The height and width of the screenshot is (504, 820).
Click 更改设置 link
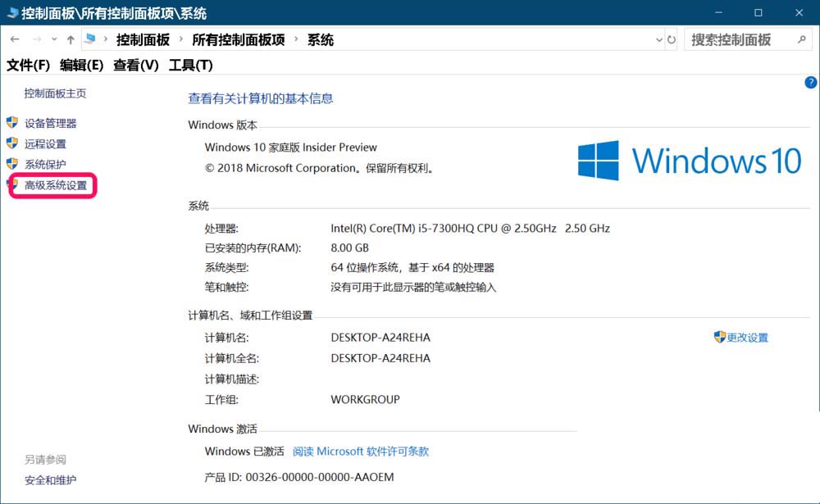(747, 338)
